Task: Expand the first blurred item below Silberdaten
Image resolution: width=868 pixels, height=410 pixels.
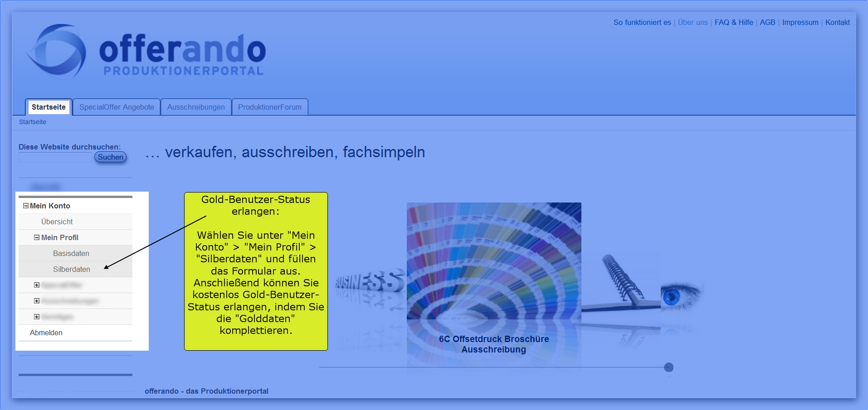Action: [x=37, y=285]
